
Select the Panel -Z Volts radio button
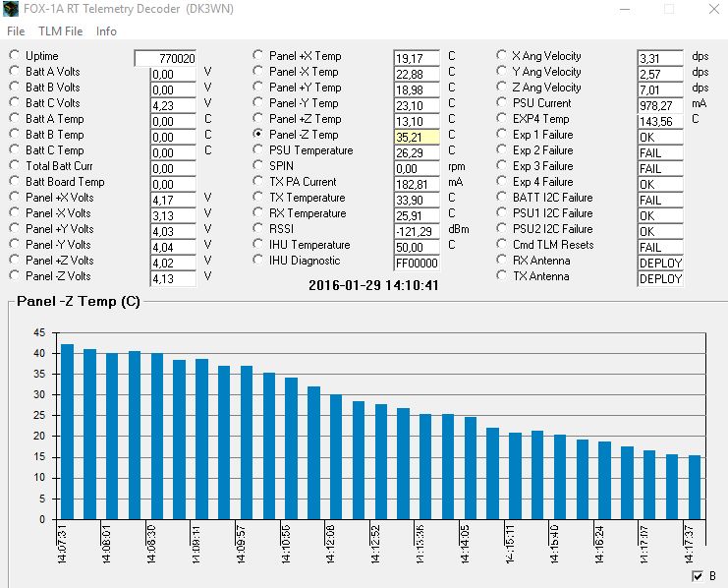click(15, 275)
